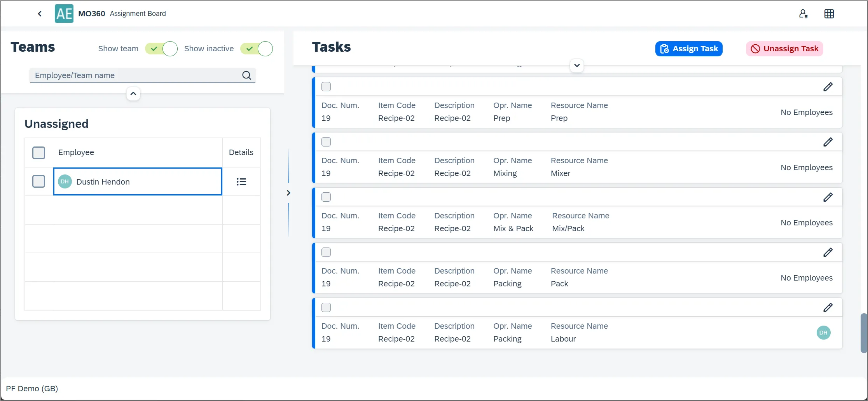Edit the Prep task with pencil icon
The width and height of the screenshot is (868, 401).
pos(828,87)
